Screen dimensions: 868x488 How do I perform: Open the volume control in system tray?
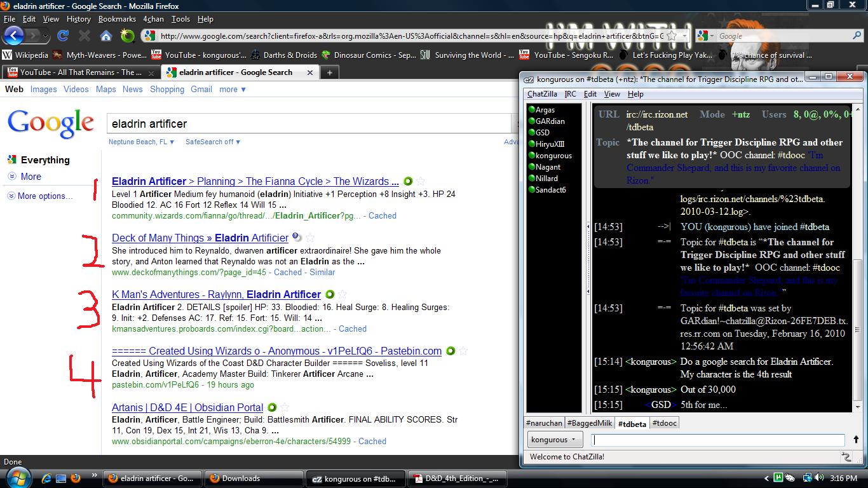coord(820,478)
